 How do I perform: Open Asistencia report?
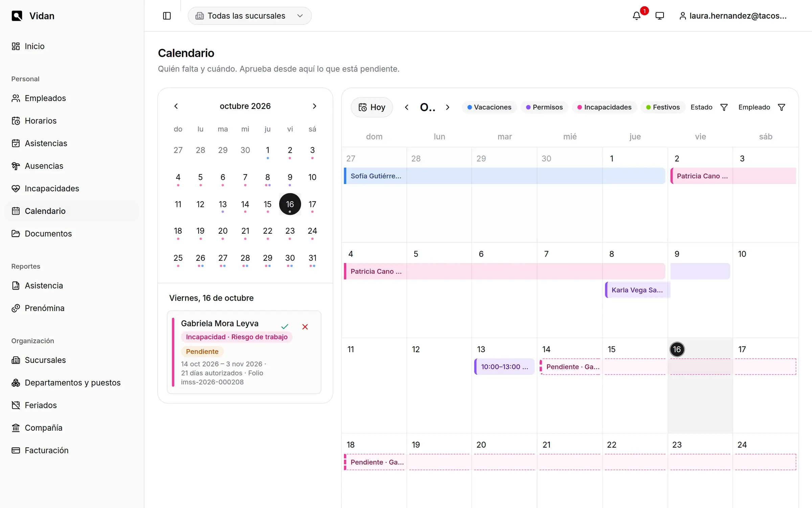click(x=72, y=285)
